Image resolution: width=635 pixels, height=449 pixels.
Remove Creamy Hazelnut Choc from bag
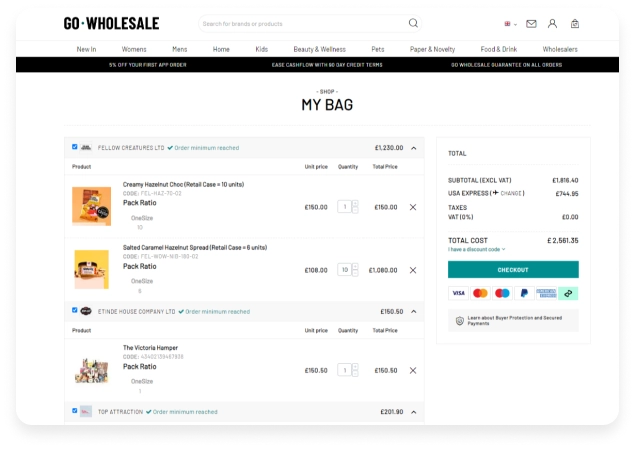413,207
